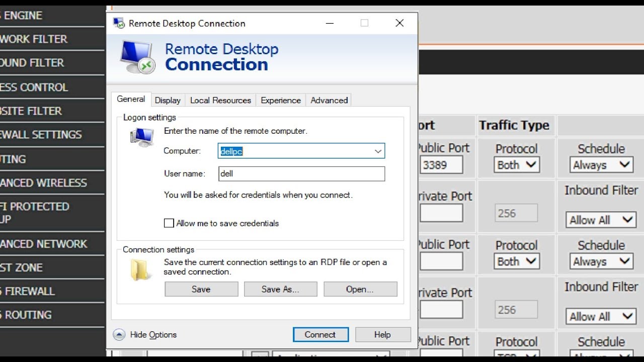This screenshot has width=644, height=362.
Task: Click the Help button
Action: coord(382,335)
